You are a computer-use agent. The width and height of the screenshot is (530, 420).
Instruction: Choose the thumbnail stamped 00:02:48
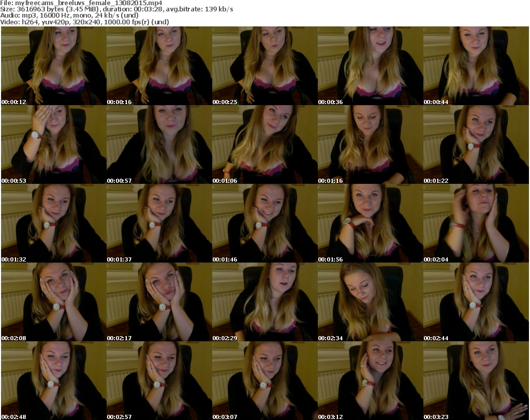[x=54, y=381]
